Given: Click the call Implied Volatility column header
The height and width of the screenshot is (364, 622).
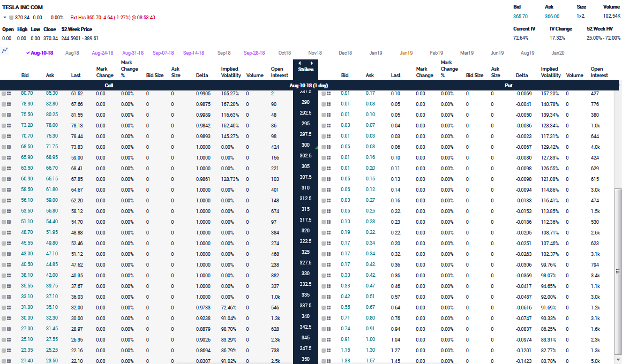Looking at the screenshot, I should pyautogui.click(x=231, y=72).
